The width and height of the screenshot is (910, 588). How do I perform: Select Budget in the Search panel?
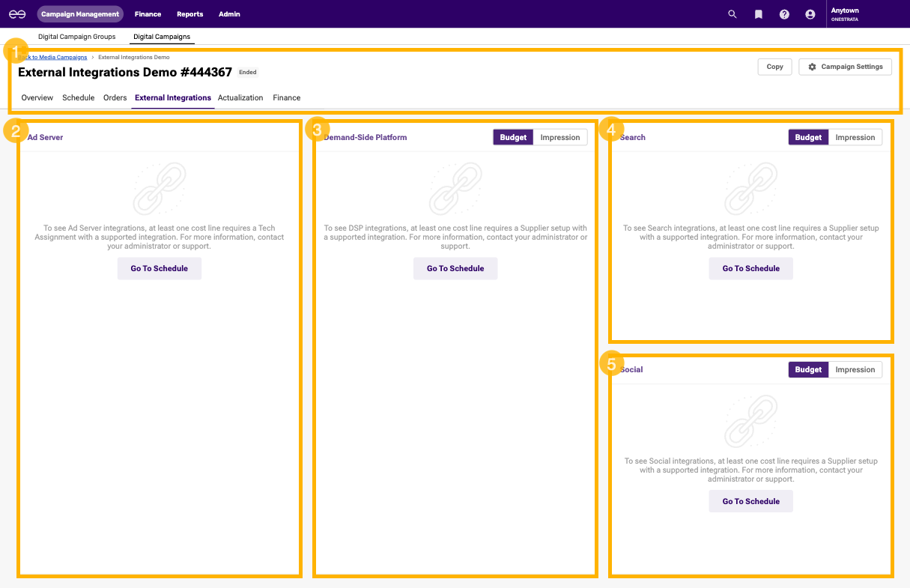[x=808, y=137]
